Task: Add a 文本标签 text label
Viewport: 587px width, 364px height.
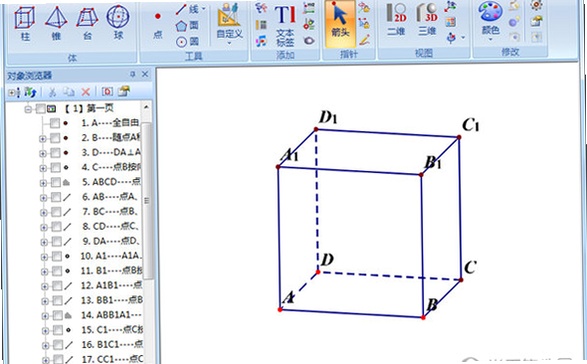Action: tap(285, 25)
